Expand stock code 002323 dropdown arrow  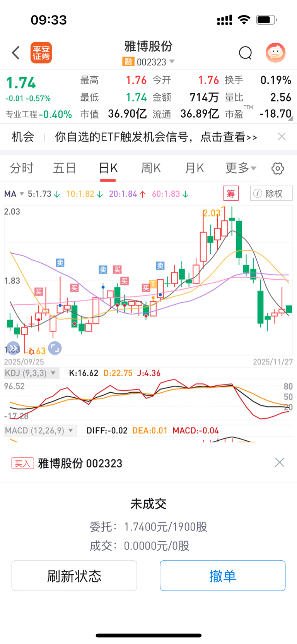(x=172, y=62)
